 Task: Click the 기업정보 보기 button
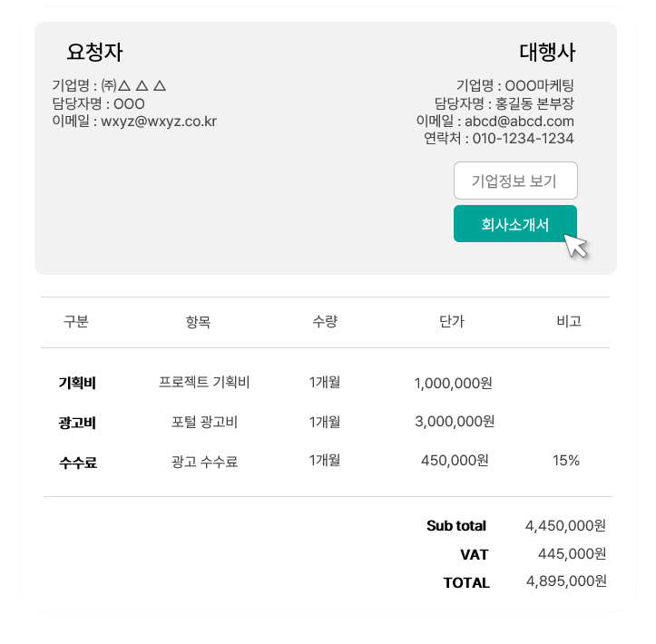point(515,181)
